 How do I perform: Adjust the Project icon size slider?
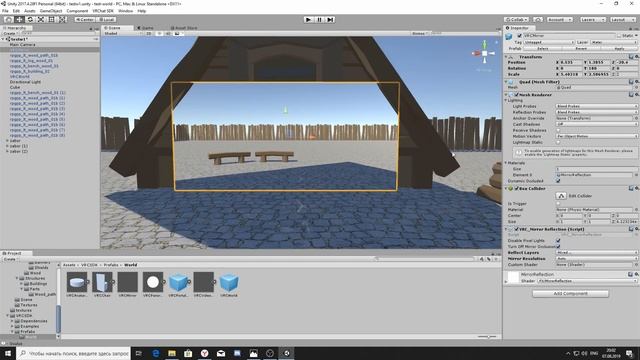(x=488, y=337)
